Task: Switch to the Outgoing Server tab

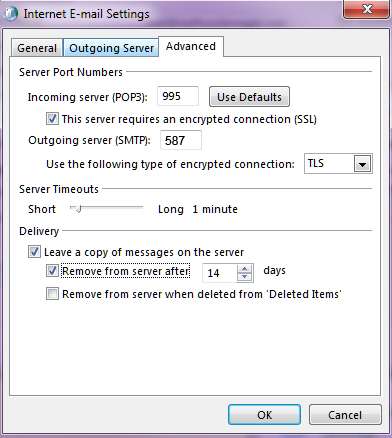Action: pyautogui.click(x=111, y=48)
